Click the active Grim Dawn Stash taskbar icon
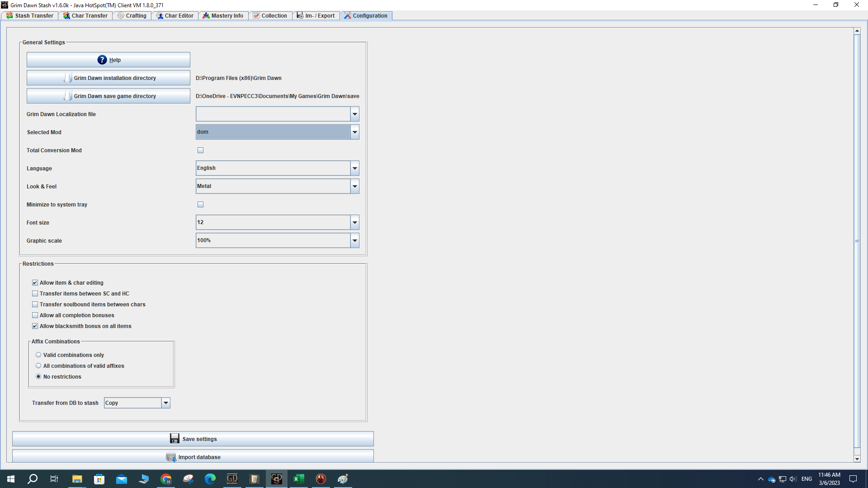Viewport: 868px width, 488px height. 277,479
